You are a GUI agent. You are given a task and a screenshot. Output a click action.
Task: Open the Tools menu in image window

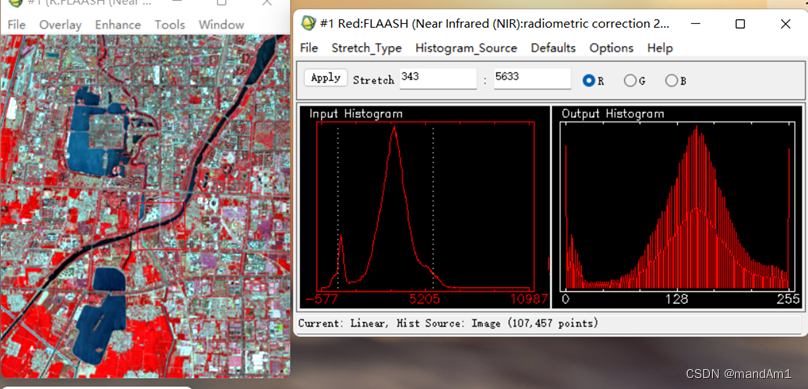[x=170, y=25]
